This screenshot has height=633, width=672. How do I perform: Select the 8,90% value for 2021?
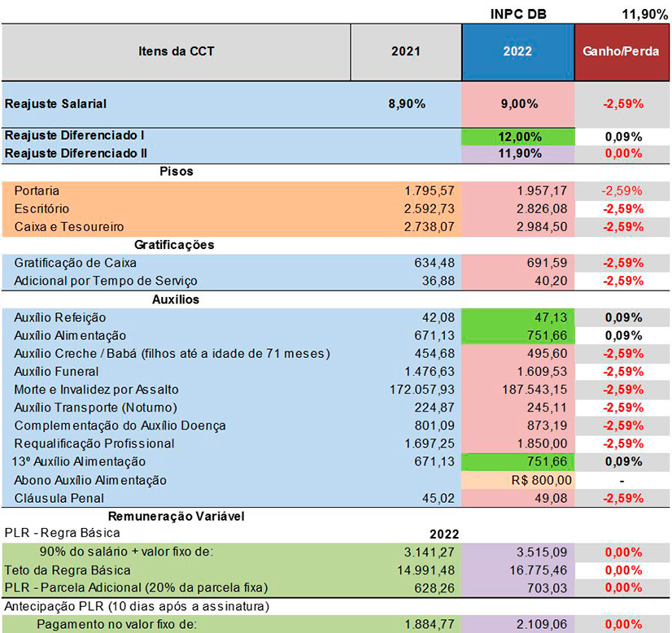[407, 103]
